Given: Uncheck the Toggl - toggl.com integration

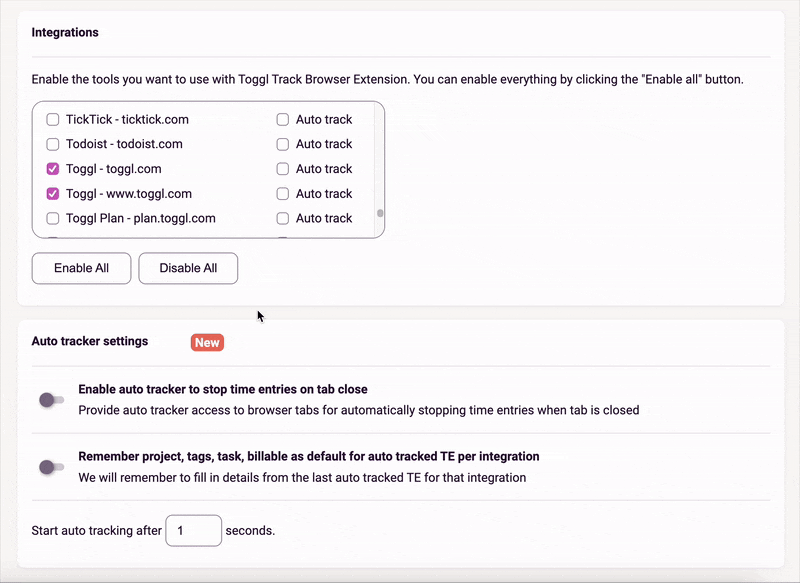Looking at the screenshot, I should [x=52, y=168].
